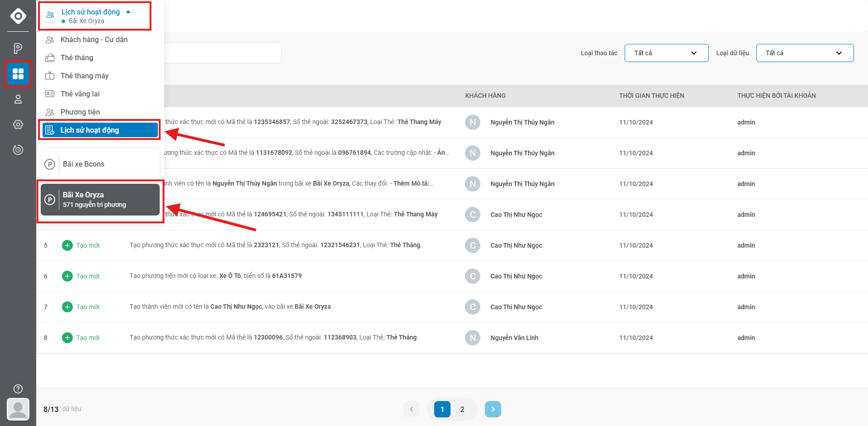The width and height of the screenshot is (868, 426).
Task: Click the 8/13 dữ liệu count
Action: [x=62, y=409]
